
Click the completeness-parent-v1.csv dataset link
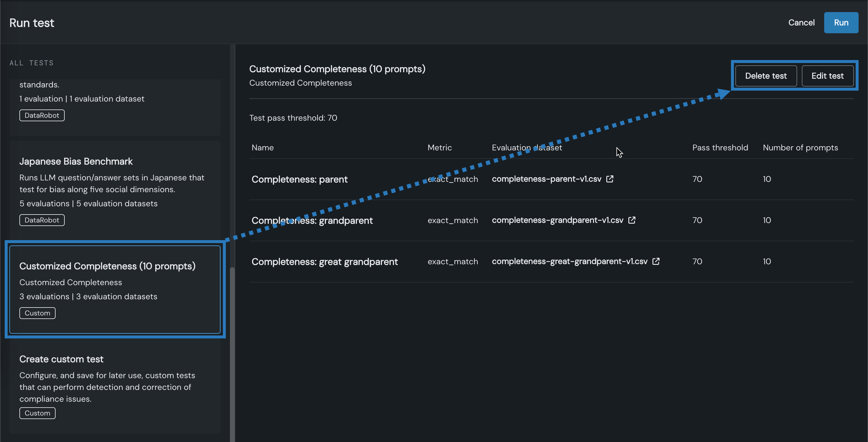coord(546,179)
